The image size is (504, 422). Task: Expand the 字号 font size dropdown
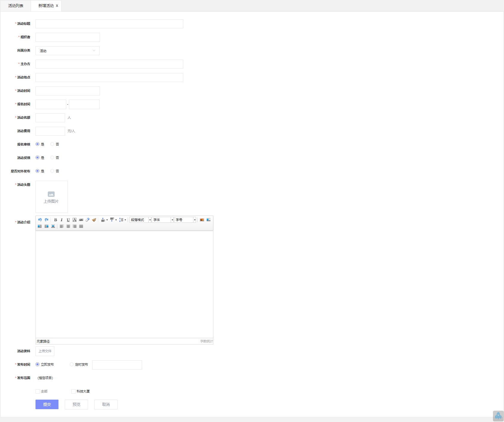pyautogui.click(x=185, y=220)
